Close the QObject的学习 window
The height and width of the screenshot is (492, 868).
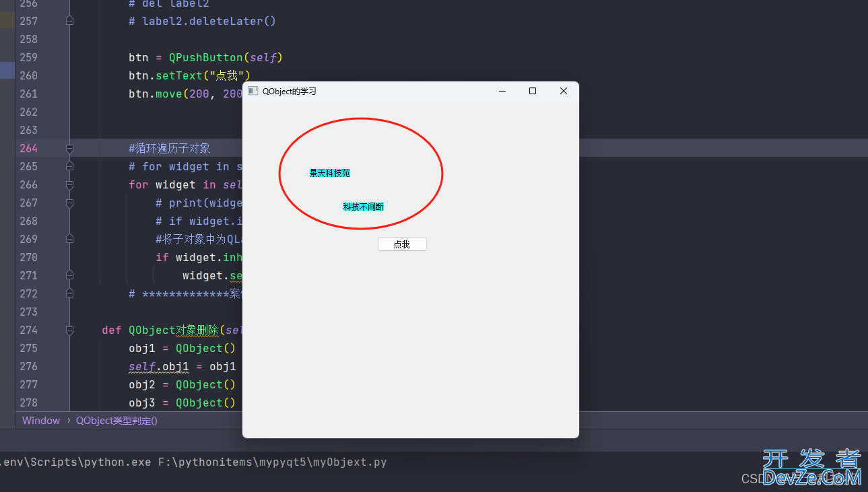[x=564, y=91]
